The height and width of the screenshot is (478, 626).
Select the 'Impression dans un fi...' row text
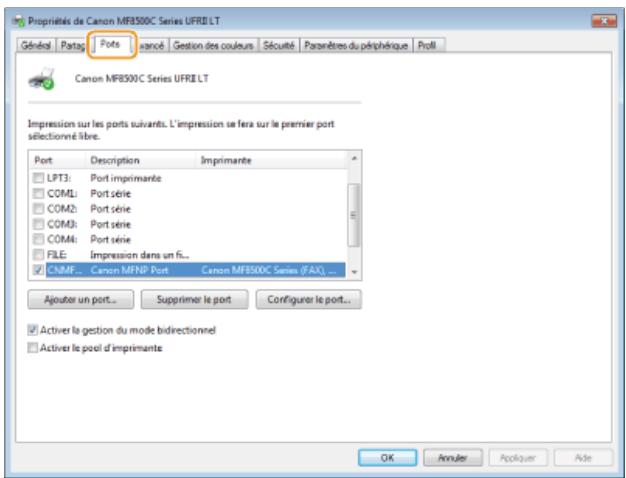pos(140,255)
